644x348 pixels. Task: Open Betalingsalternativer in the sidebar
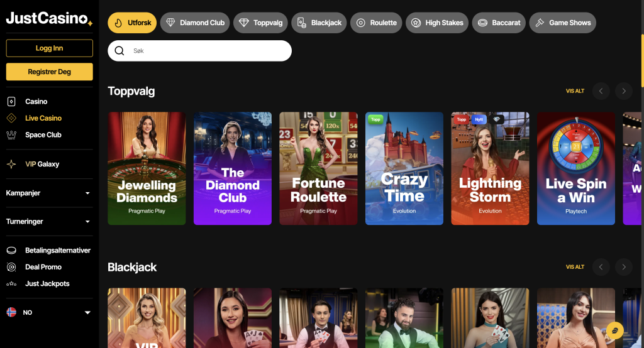coord(58,251)
